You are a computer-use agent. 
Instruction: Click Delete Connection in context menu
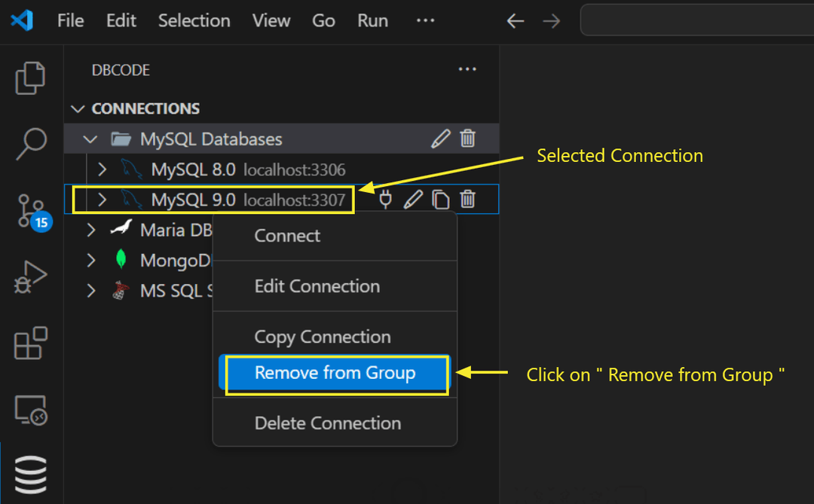point(328,423)
